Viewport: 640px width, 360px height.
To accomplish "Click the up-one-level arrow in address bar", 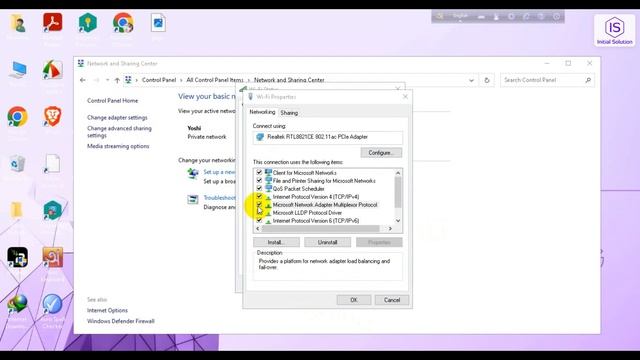I will [x=117, y=80].
